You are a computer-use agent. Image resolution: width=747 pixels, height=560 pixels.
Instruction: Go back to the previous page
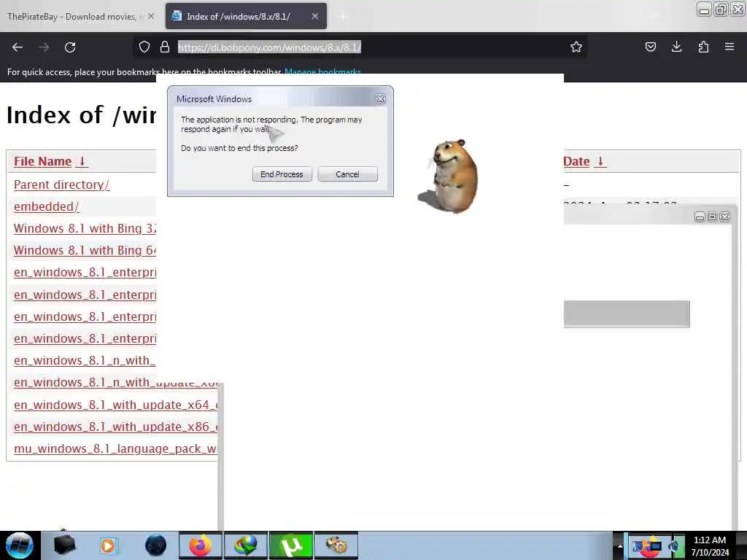(18, 47)
